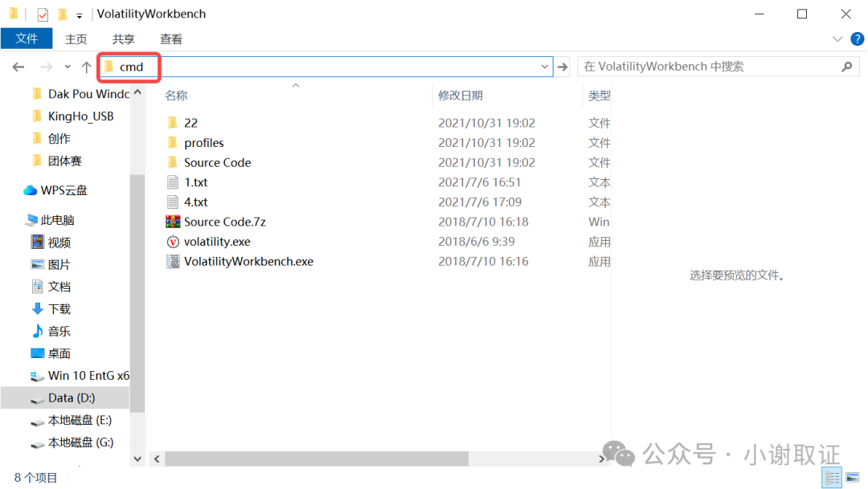Open WPS云盘 in navigation pane

click(63, 190)
